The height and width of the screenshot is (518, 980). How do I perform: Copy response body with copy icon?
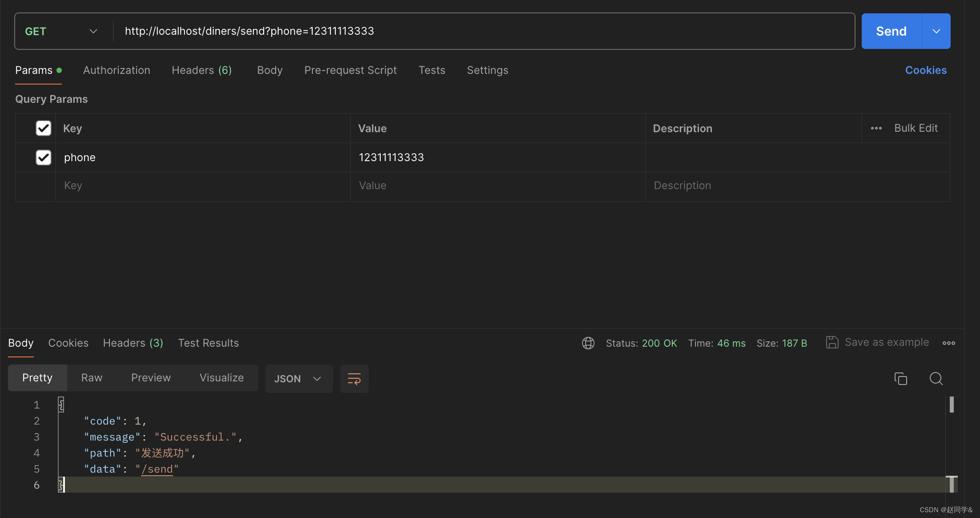pos(900,378)
